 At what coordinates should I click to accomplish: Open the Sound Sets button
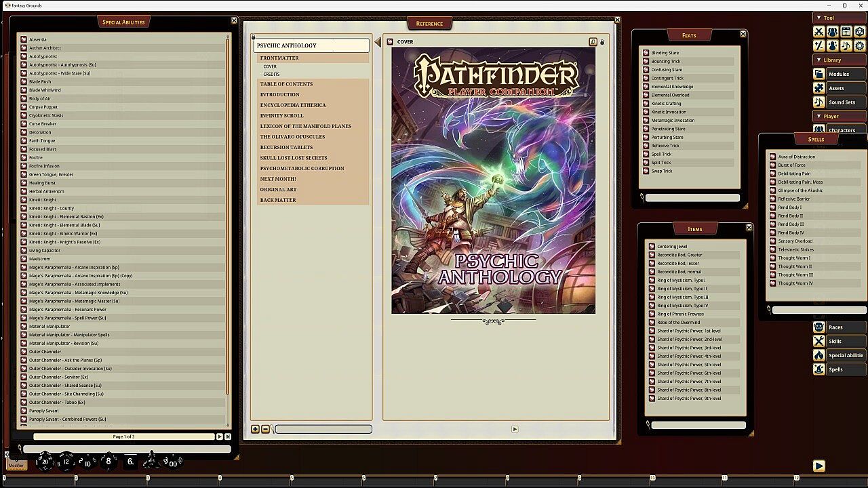tap(846, 102)
